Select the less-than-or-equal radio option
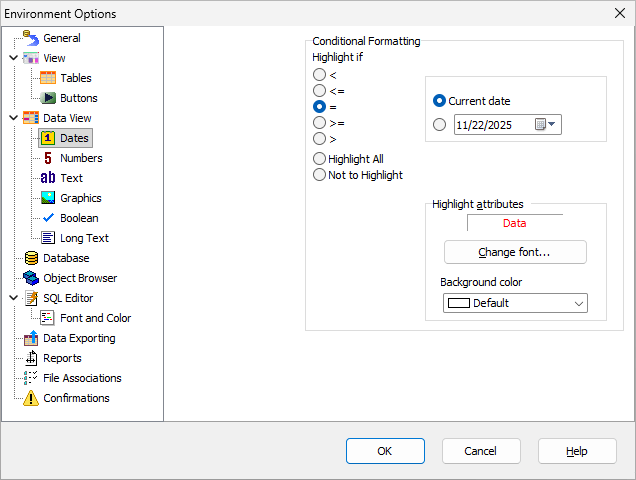The height and width of the screenshot is (480, 636). [319, 91]
